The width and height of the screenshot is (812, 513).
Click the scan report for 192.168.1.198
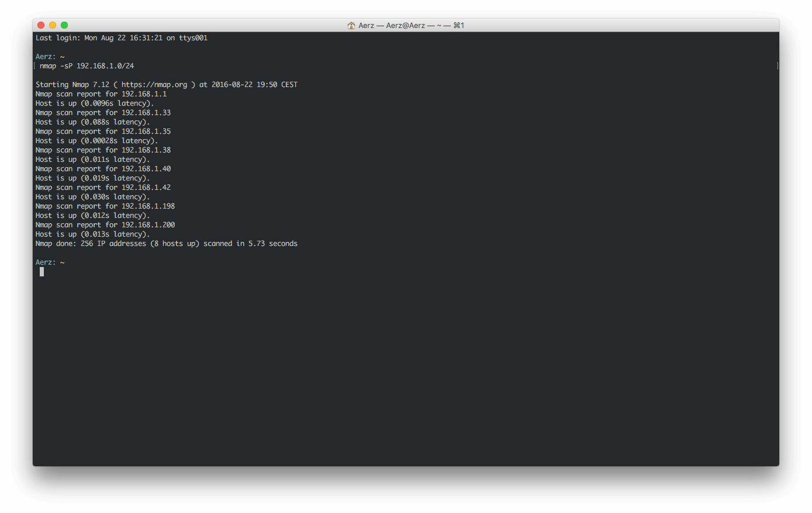click(x=105, y=206)
